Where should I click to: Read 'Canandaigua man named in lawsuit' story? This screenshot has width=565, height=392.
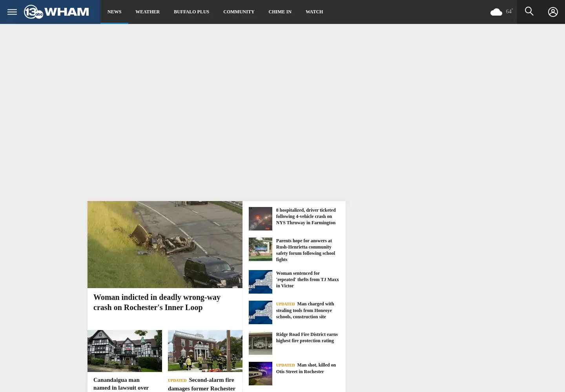[121, 384]
